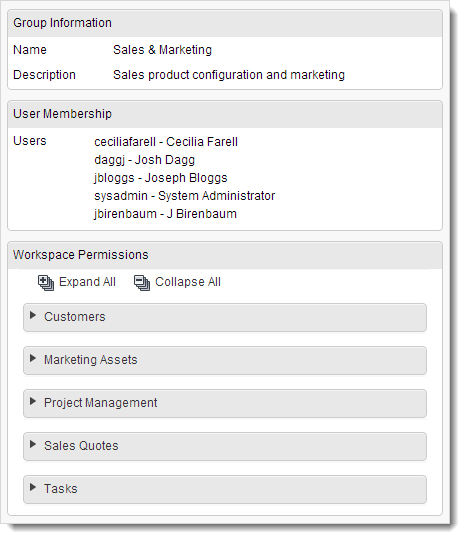This screenshot has width=465, height=539.
Task: Expand the Marketing Assets disclosure triangle
Action: 33,358
